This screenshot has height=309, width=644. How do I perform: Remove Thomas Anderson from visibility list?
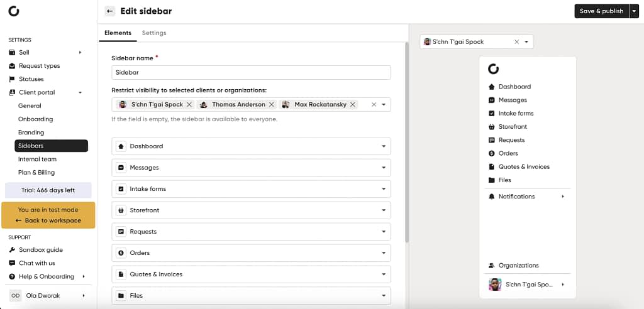(272, 105)
